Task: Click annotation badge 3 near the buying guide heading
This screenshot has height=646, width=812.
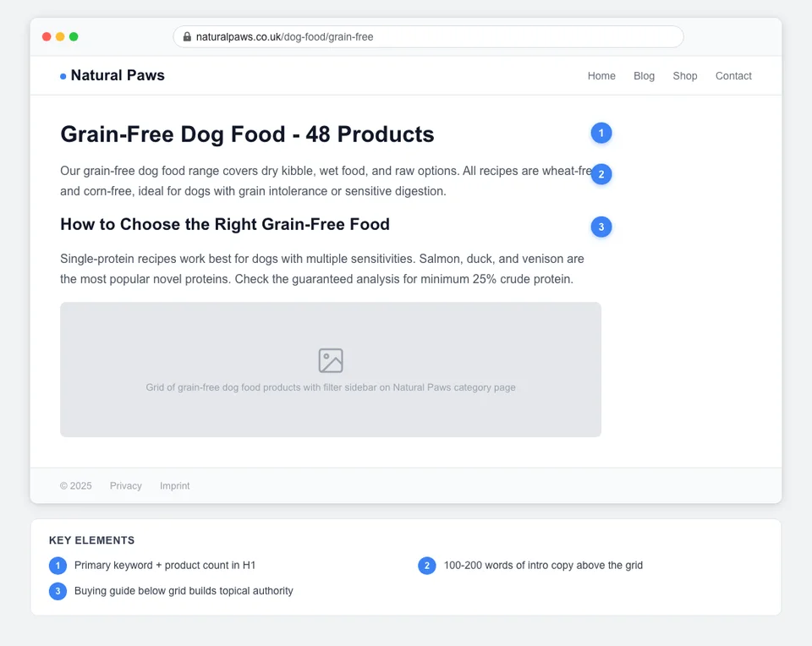Action: (x=601, y=227)
